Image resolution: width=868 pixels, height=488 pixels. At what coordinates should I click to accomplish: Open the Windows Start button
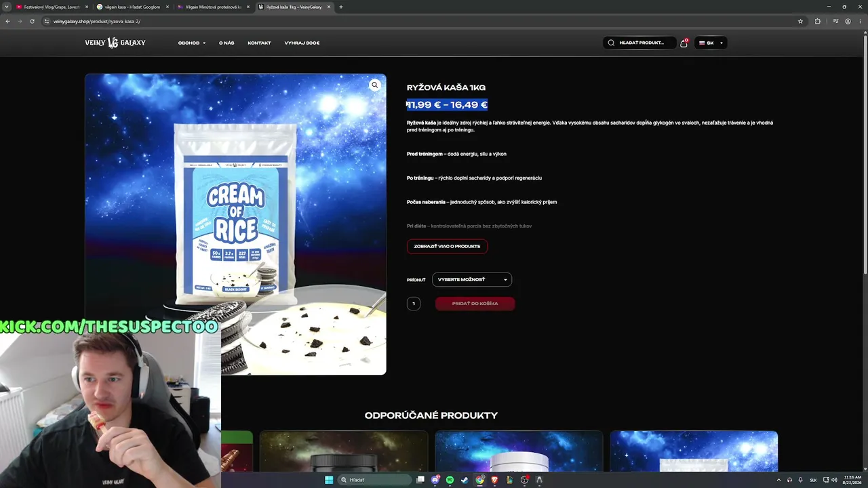tap(329, 480)
